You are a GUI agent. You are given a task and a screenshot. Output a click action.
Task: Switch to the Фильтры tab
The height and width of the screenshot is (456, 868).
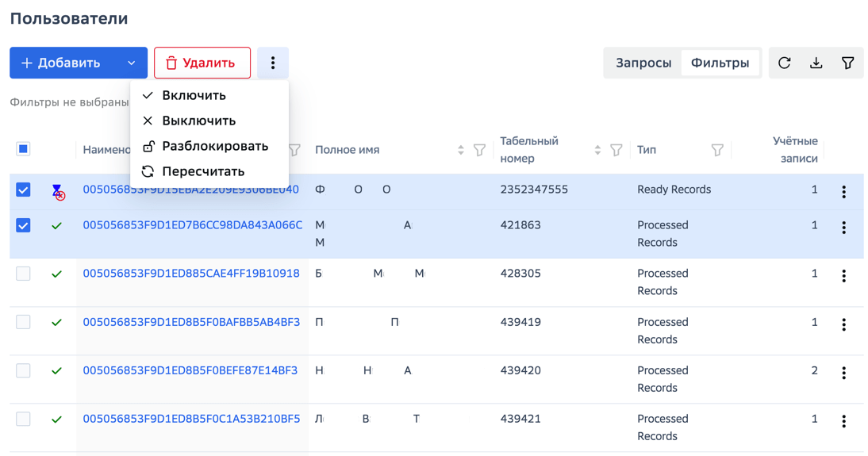(x=720, y=63)
